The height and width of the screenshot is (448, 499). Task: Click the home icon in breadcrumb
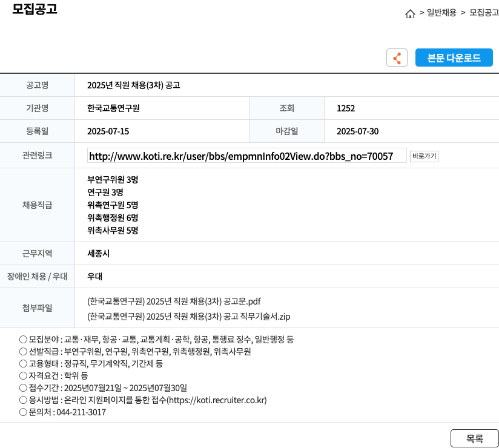coord(410,14)
